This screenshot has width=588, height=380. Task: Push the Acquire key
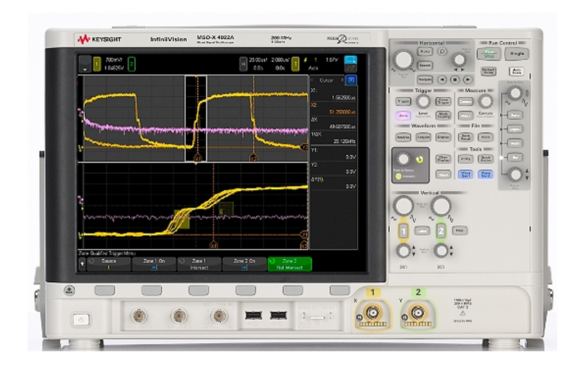pos(423,137)
